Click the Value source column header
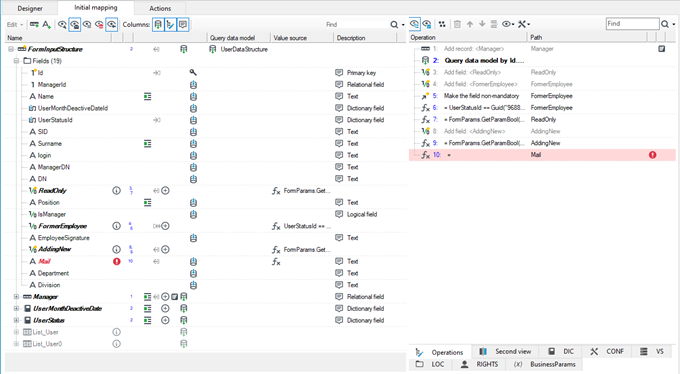This screenshot has height=374, width=680. (302, 38)
